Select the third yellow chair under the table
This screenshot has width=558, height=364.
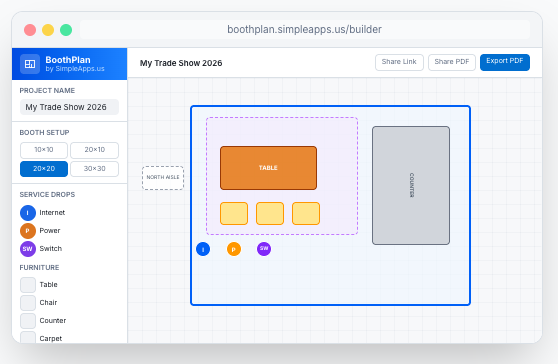[x=306, y=213]
